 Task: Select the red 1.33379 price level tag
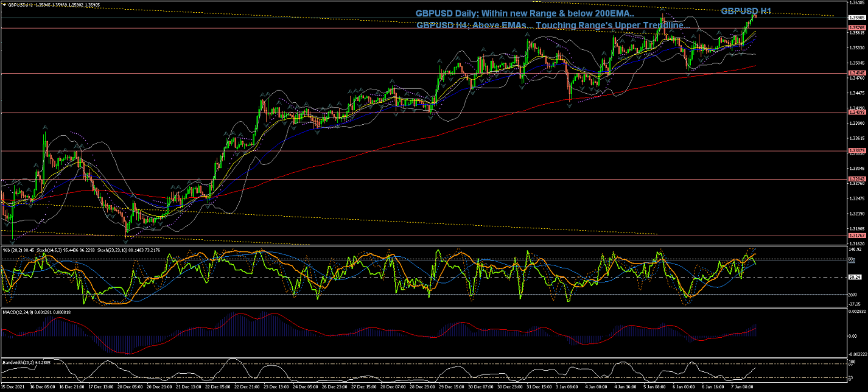(x=856, y=150)
